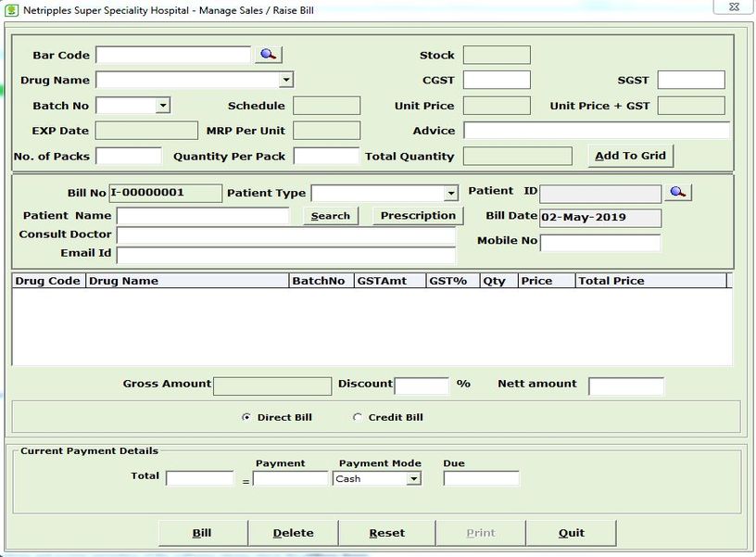Screen dimensions: 756x557
Task: Click the Bill Date 02-May-2019 field
Action: pyautogui.click(x=600, y=218)
